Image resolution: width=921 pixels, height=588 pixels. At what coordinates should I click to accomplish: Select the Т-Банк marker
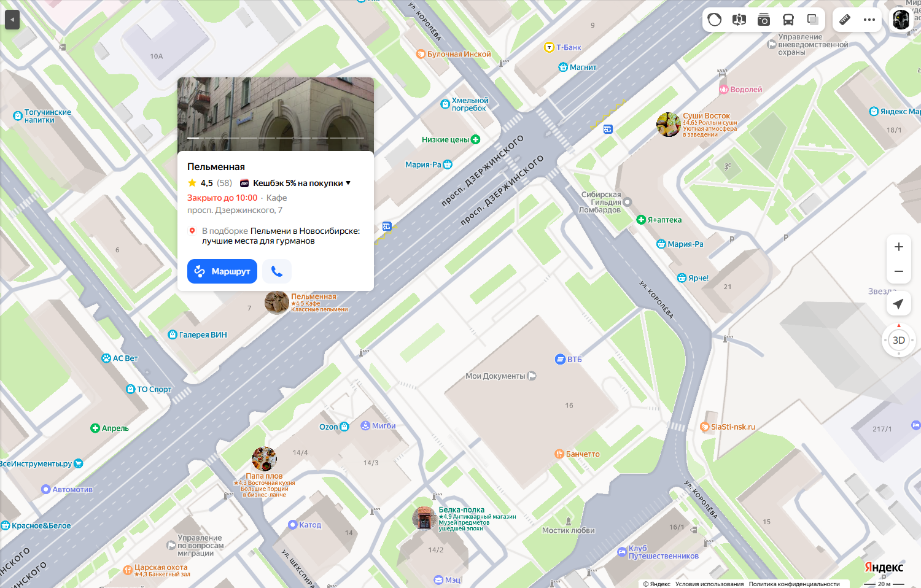tap(550, 47)
